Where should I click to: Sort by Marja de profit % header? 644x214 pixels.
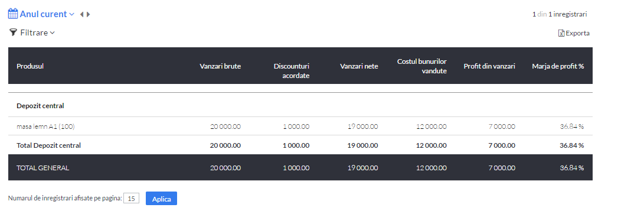pyautogui.click(x=558, y=66)
